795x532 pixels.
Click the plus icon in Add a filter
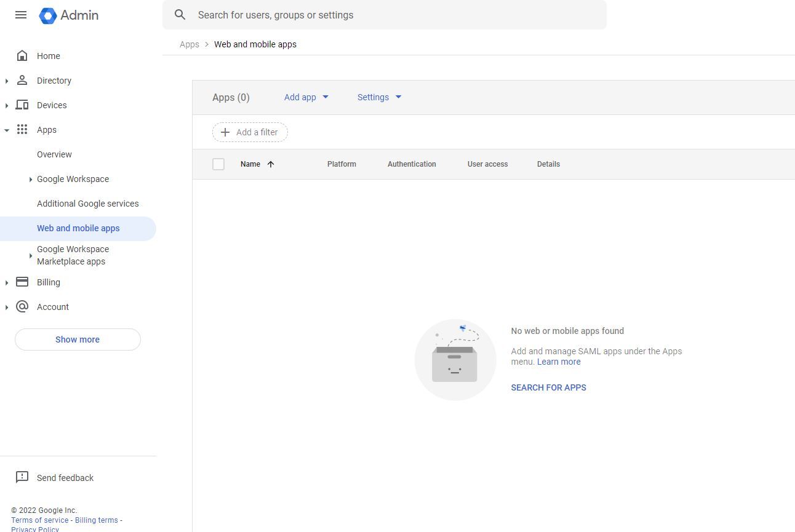225,132
